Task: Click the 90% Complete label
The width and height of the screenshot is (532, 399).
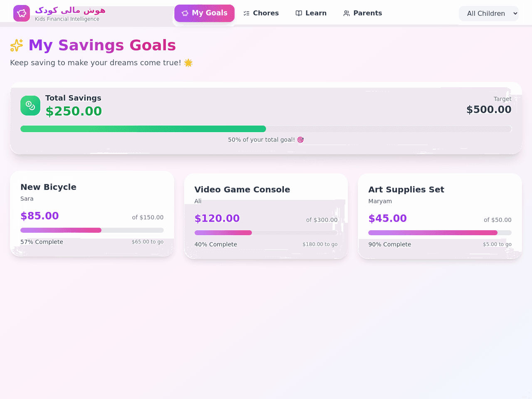Action: coord(389,244)
